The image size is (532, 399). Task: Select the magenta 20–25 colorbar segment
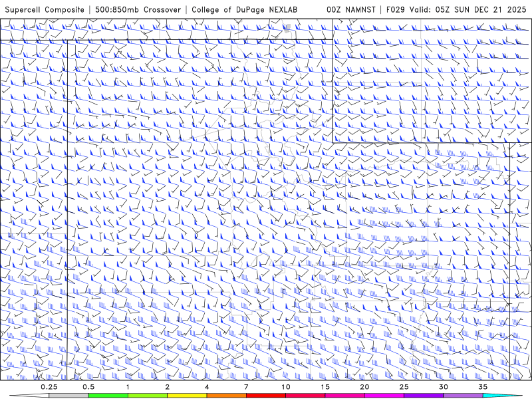tap(384, 396)
